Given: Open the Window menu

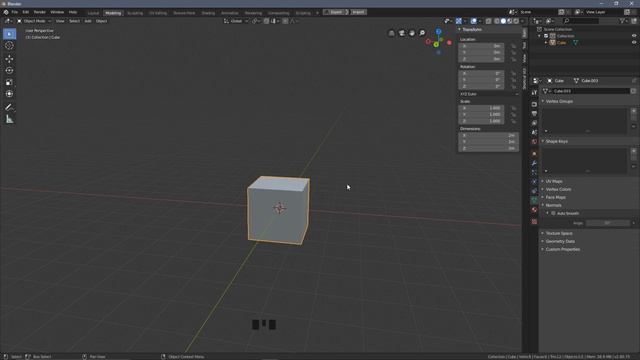Looking at the screenshot, I should pos(57,12).
